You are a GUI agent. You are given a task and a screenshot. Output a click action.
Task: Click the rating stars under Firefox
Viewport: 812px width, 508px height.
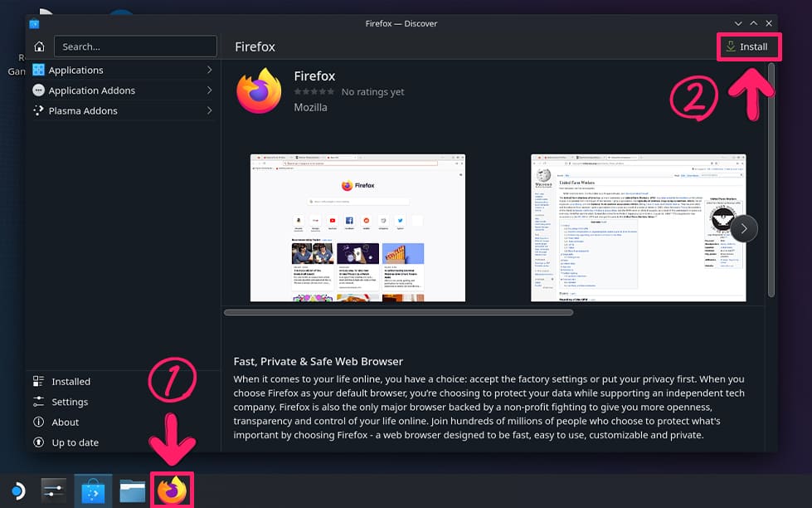pos(314,92)
